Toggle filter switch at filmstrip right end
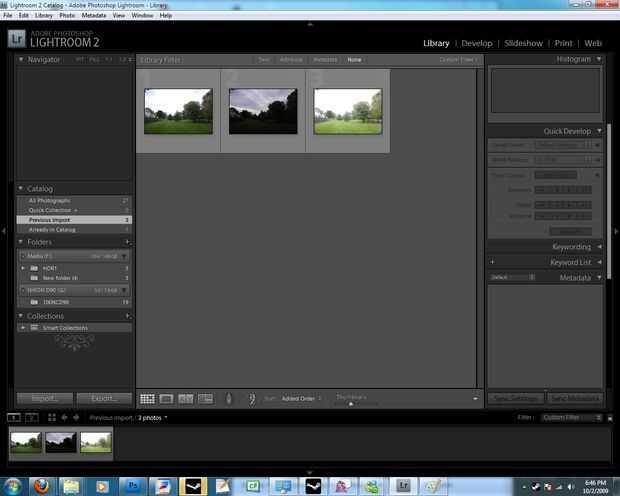This screenshot has width=620, height=496. [x=610, y=418]
